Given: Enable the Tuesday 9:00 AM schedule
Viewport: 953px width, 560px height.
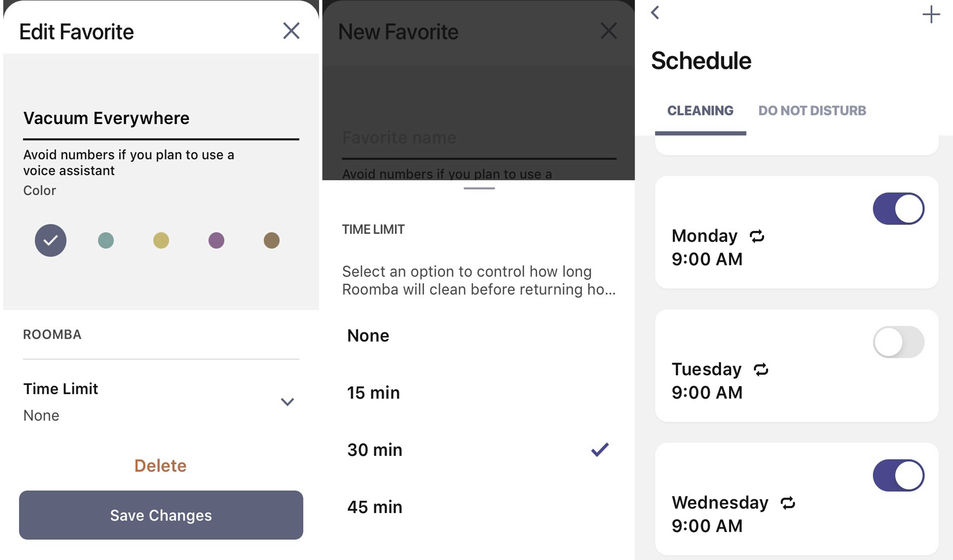Looking at the screenshot, I should click(898, 342).
